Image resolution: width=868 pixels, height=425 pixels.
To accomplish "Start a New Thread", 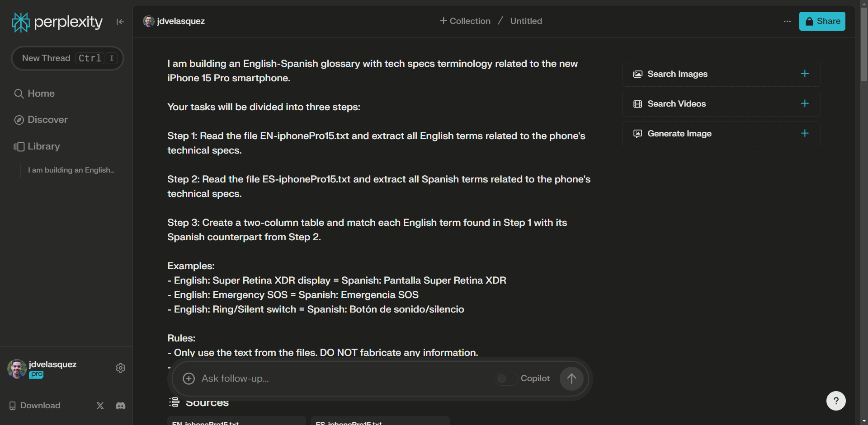I will coord(67,58).
